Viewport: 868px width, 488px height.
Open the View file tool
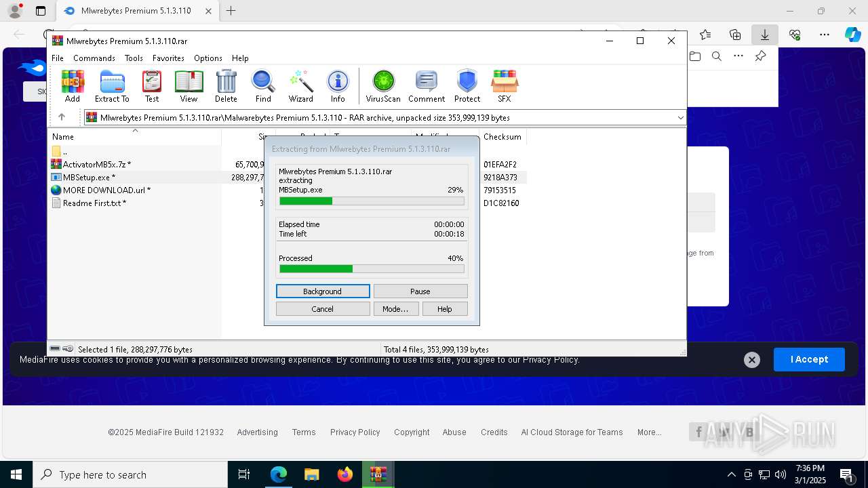tap(189, 86)
